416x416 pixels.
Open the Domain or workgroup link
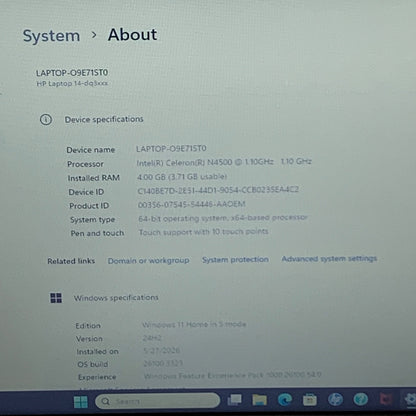tap(148, 260)
